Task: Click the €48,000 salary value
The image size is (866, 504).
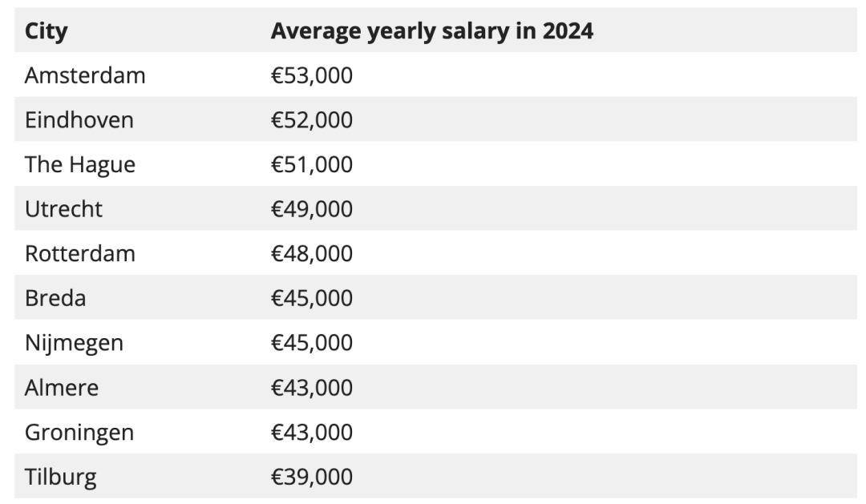Action: click(311, 254)
